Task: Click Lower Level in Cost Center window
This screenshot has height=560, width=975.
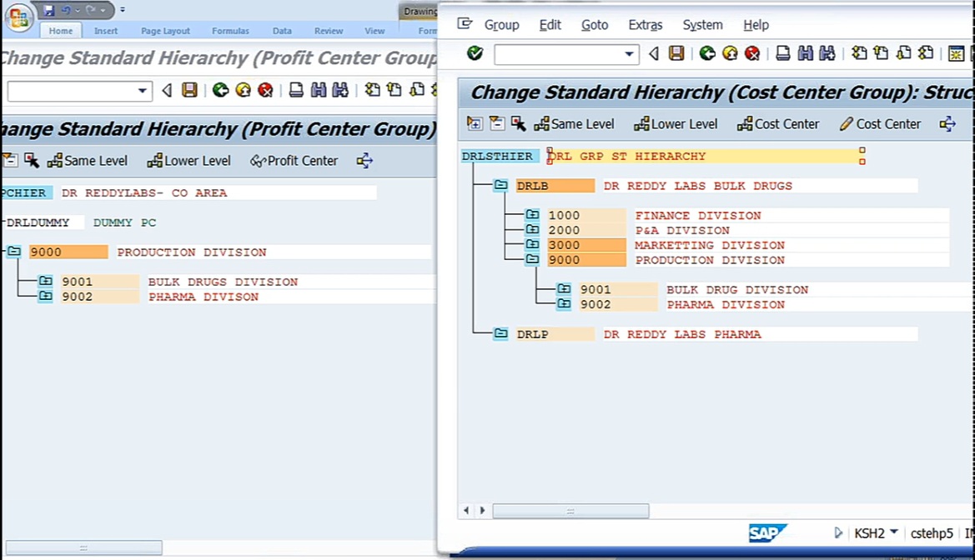Action: tap(676, 123)
